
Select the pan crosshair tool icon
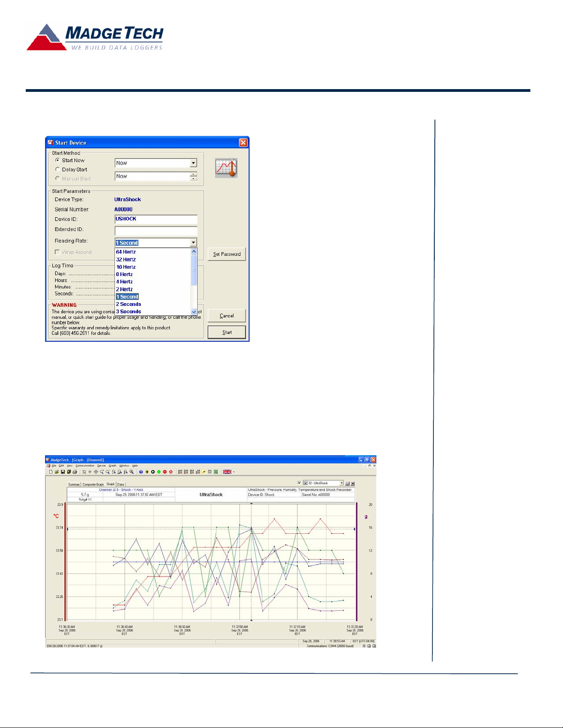(x=96, y=472)
